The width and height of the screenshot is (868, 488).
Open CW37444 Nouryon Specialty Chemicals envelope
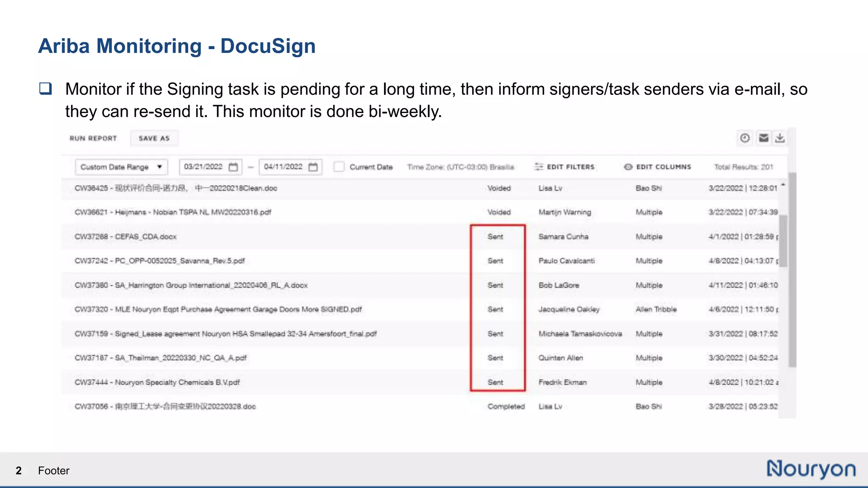pos(157,382)
